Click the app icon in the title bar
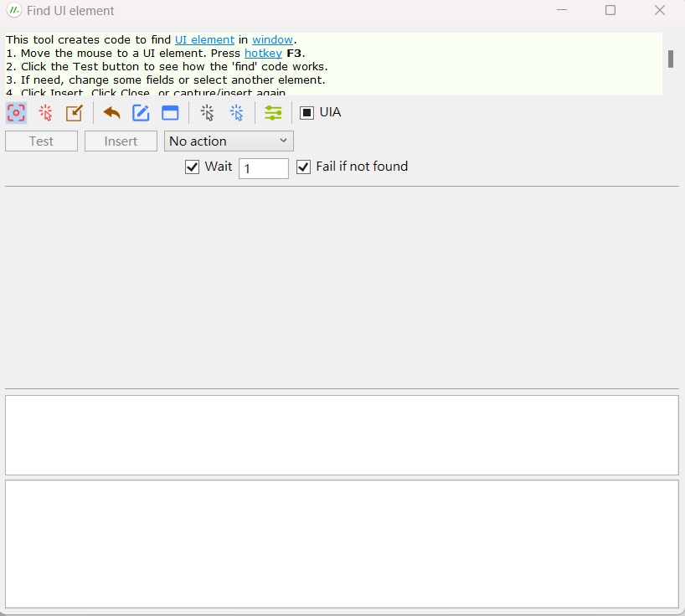685x616 pixels. pos(14,11)
